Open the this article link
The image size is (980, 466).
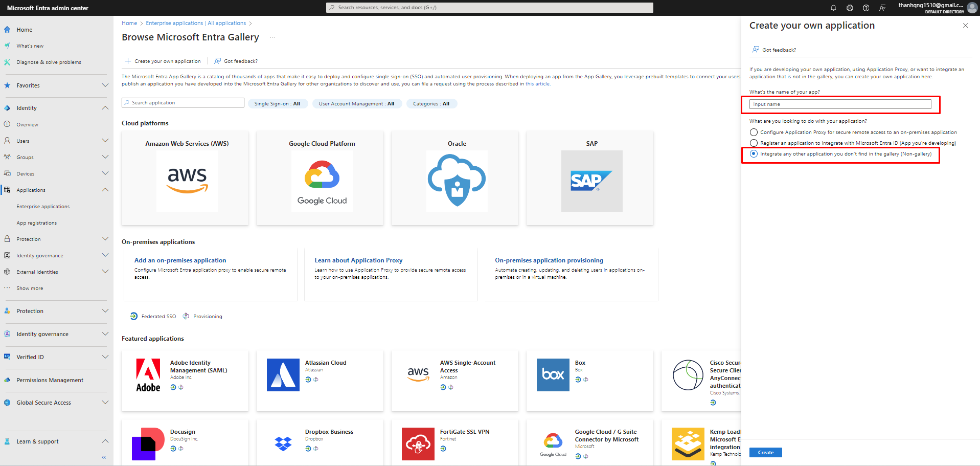coord(537,84)
